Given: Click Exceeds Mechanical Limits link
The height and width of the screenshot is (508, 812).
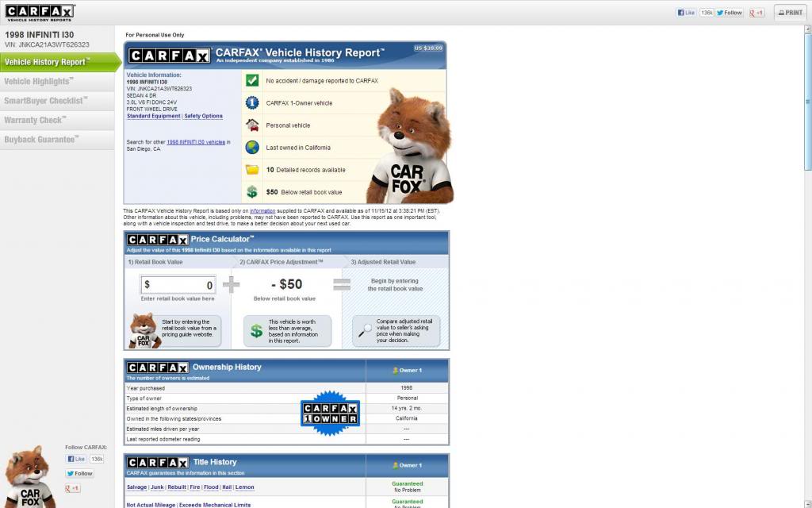Looking at the screenshot, I should [x=215, y=505].
